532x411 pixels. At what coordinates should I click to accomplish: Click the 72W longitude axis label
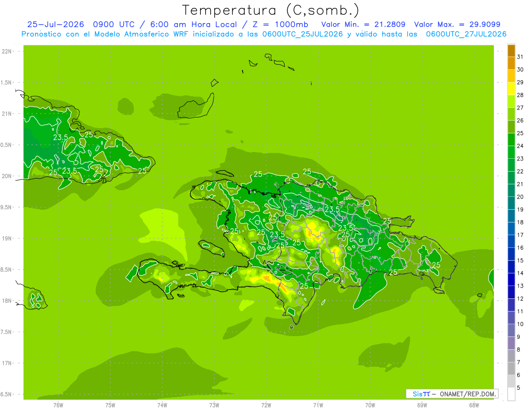tap(266, 405)
